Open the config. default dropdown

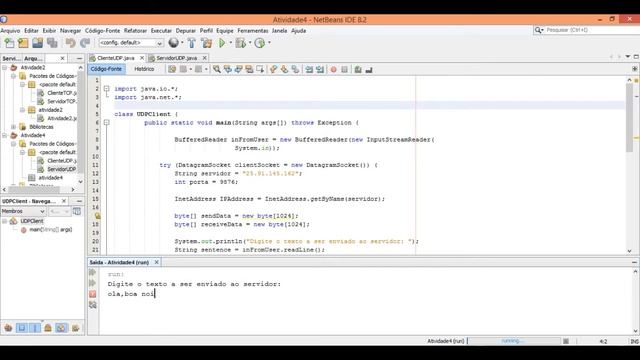pyautogui.click(x=131, y=42)
